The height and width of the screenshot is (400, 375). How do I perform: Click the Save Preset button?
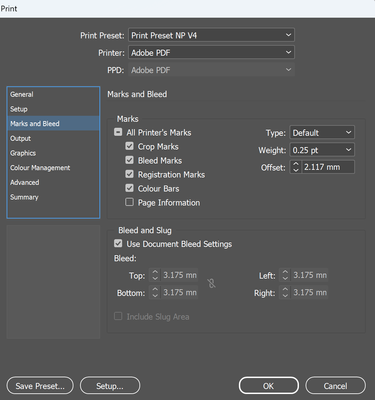40,386
